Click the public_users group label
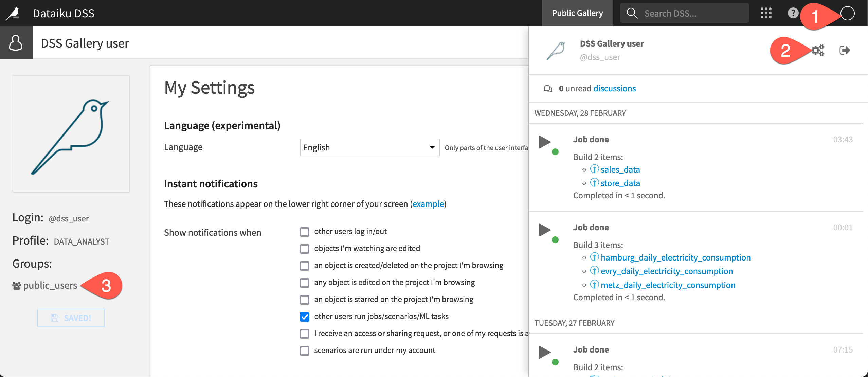The image size is (868, 377). click(x=50, y=286)
